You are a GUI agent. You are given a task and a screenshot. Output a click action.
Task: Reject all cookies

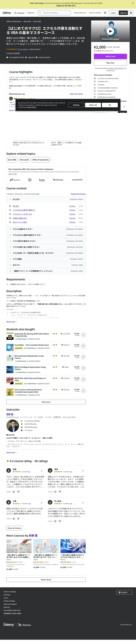point(93,105)
